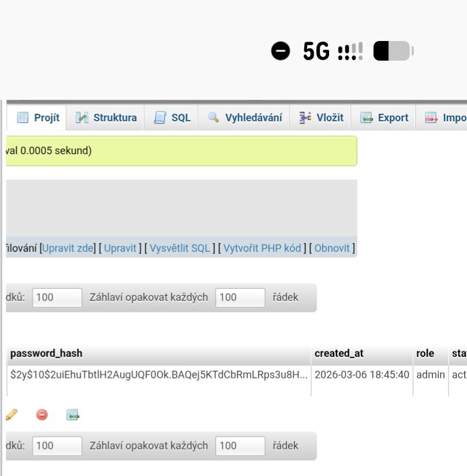Click the upper row count input field
Screen dimensions: 467x476
[x=57, y=297]
